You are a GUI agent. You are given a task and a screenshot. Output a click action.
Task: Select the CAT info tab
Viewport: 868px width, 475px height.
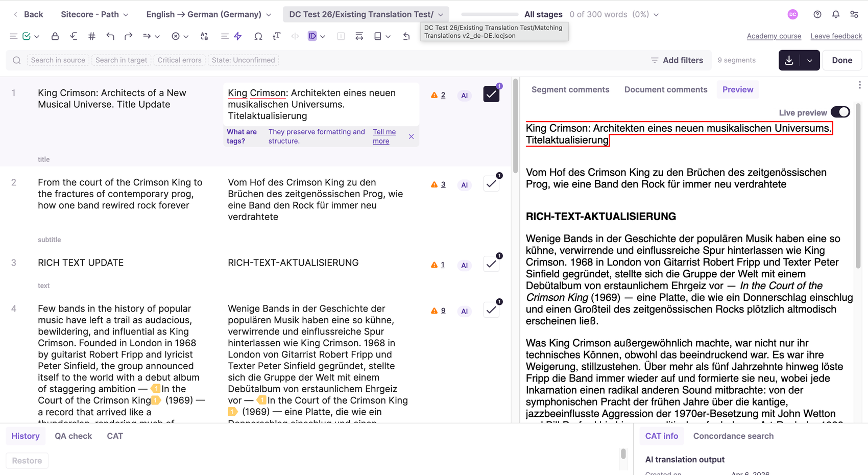[662, 436]
